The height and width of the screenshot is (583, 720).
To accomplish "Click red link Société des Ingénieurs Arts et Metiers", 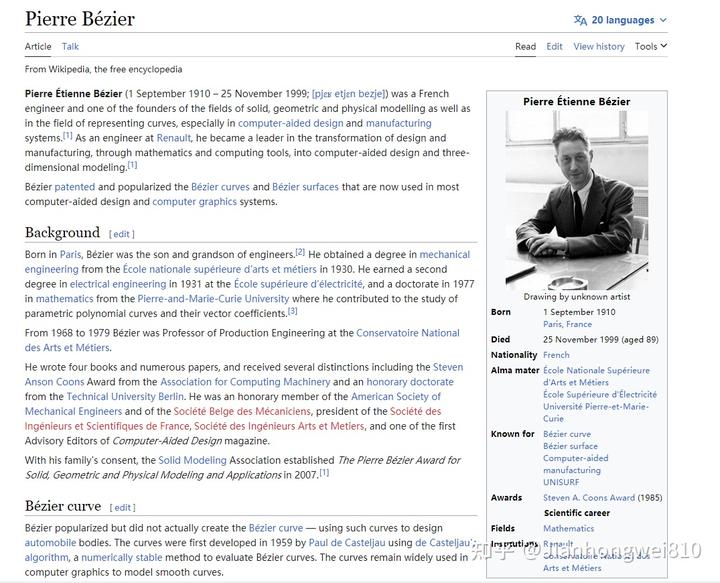I will (279, 426).
